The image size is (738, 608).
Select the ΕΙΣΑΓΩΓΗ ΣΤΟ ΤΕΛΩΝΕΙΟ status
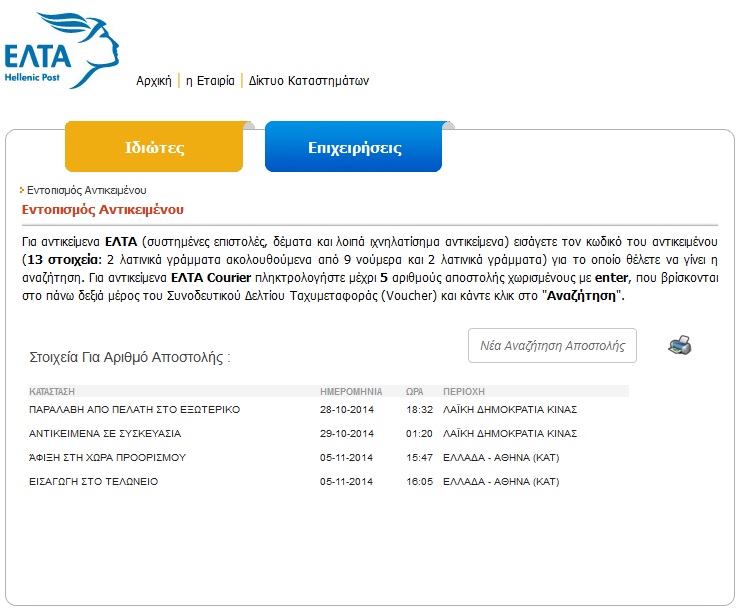[x=94, y=481]
